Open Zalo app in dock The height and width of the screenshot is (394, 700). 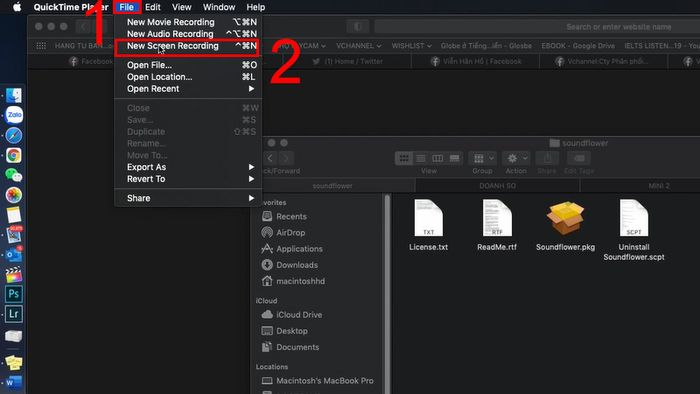pos(14,115)
